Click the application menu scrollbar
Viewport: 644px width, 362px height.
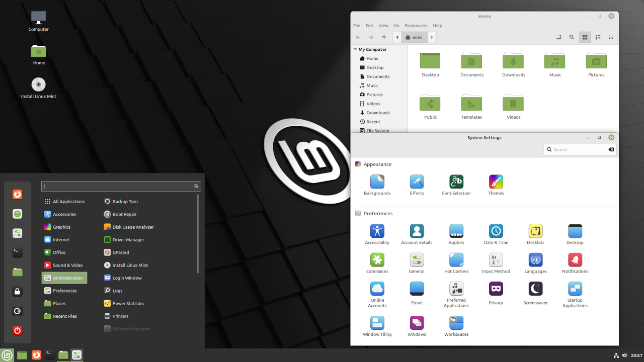(198, 234)
